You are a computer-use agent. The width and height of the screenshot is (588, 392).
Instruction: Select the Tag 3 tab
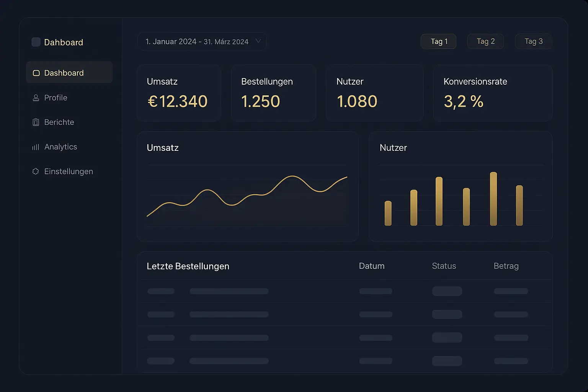point(533,41)
